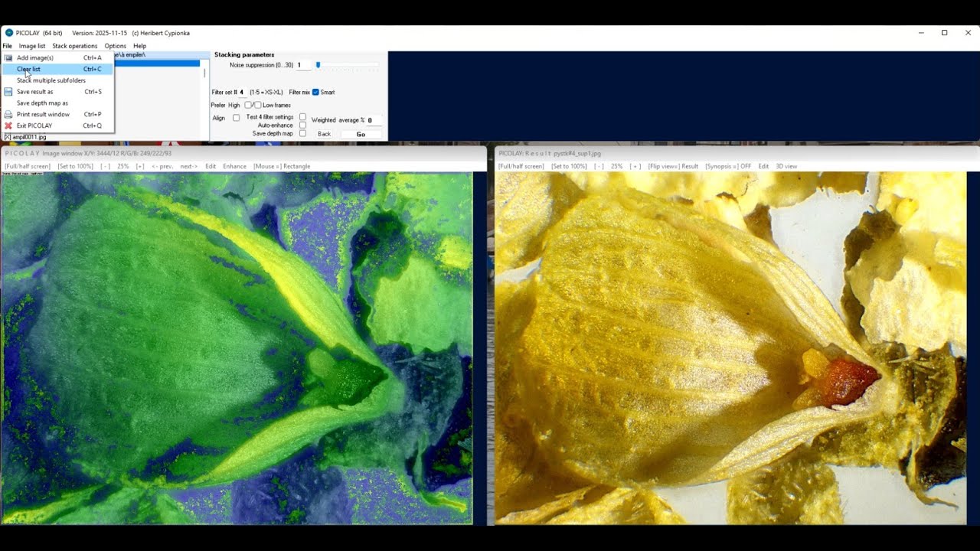Check the Low frames box
Image resolution: width=980 pixels, height=551 pixels.
(258, 105)
